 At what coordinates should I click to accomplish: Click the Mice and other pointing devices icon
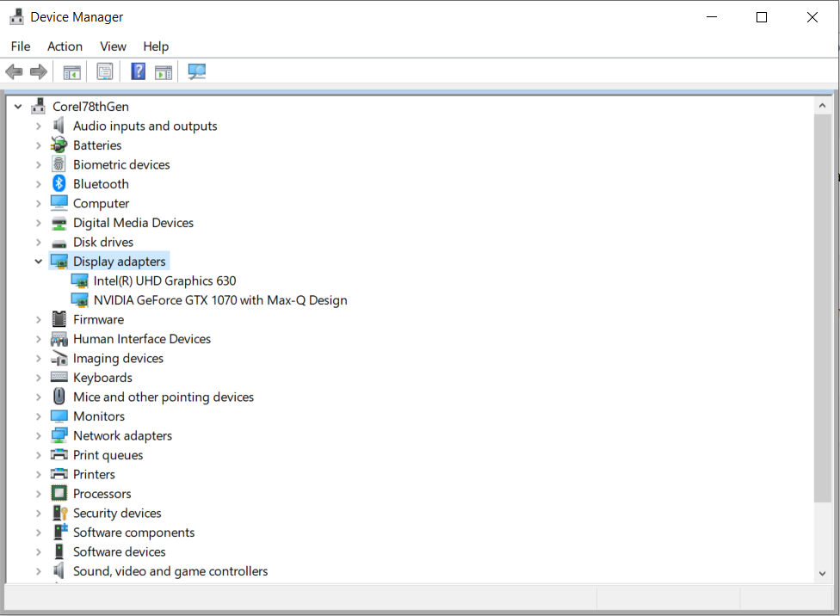[59, 397]
